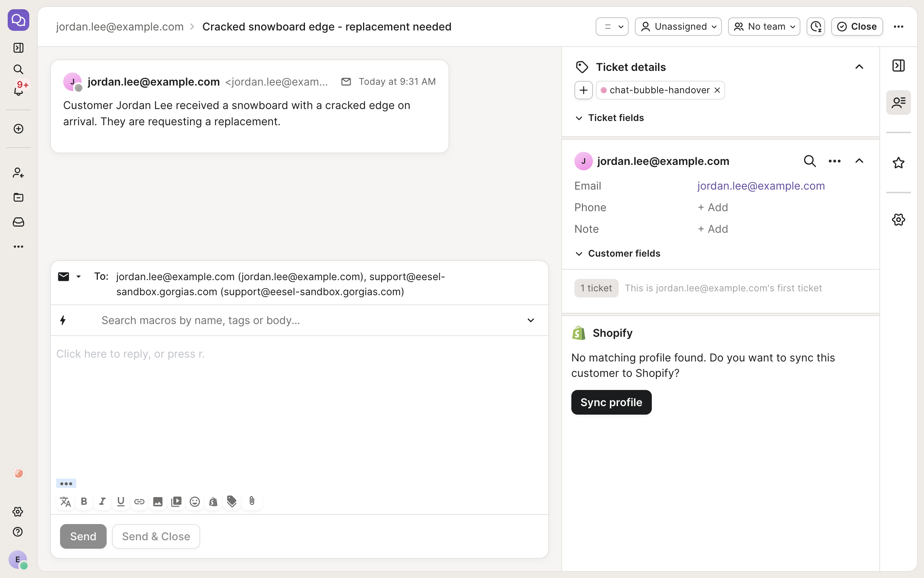This screenshot has height=578, width=924.
Task: Insert an image in the reply
Action: coord(158,501)
